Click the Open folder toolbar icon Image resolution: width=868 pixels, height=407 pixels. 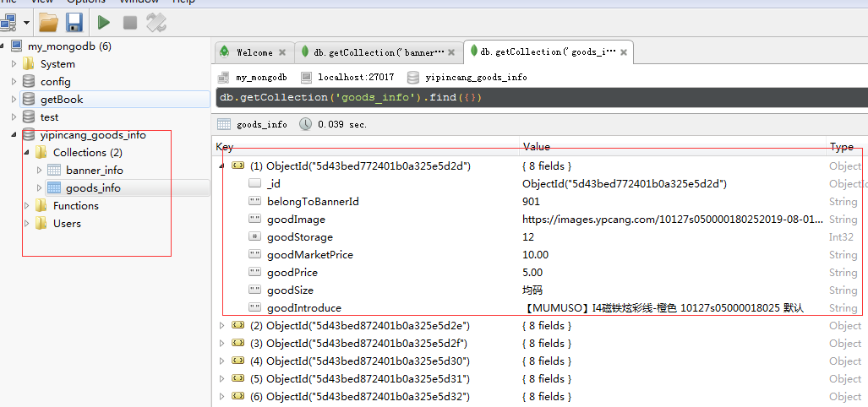[49, 22]
